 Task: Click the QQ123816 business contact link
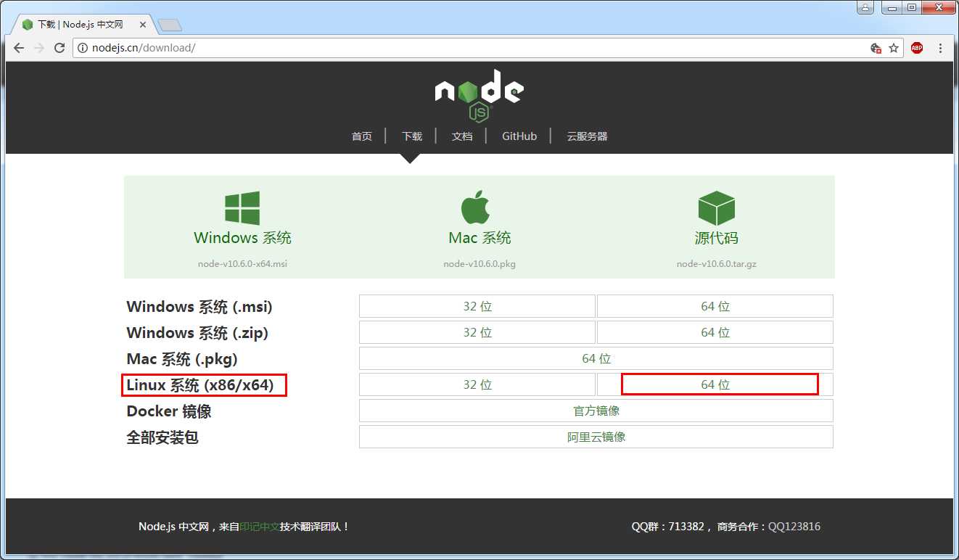point(794,527)
